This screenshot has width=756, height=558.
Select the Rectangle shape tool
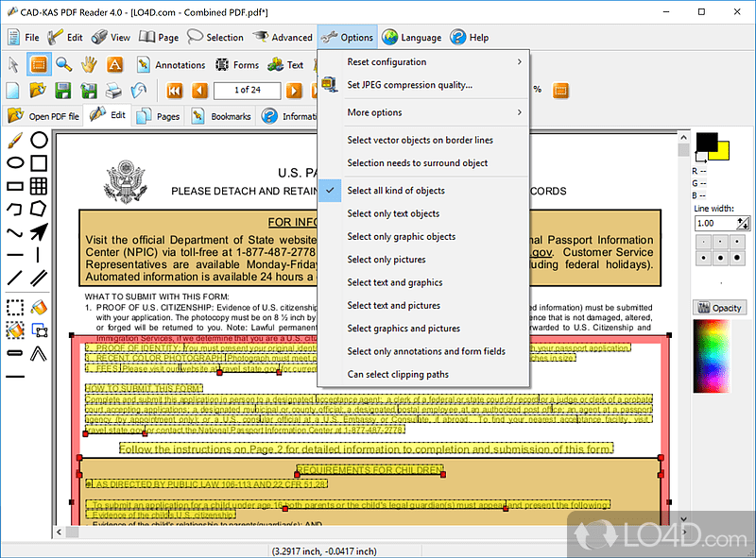tap(38, 161)
